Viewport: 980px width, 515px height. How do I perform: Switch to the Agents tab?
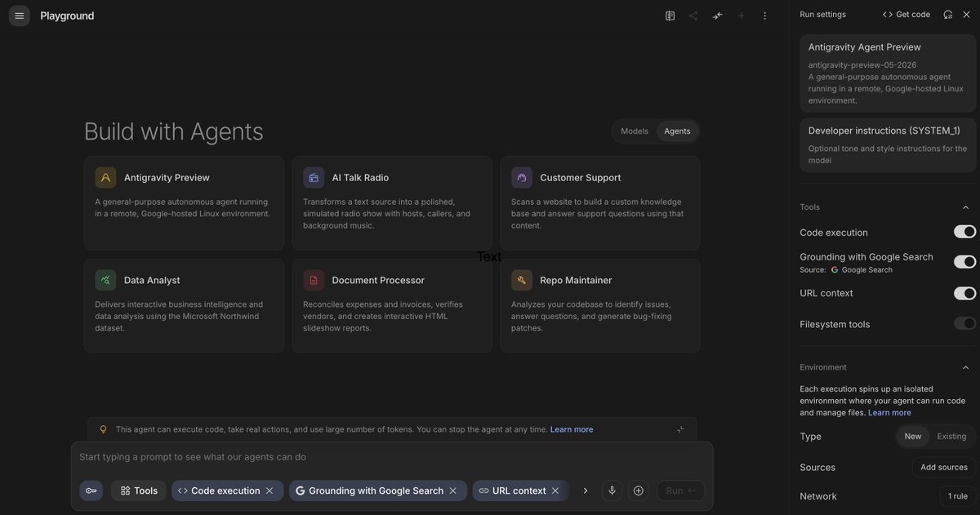(x=677, y=131)
